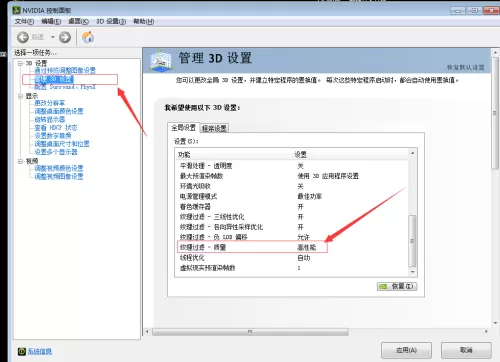The image size is (500, 362).
Task: Open 设置数字音频 in the task tree
Action: click(53, 136)
